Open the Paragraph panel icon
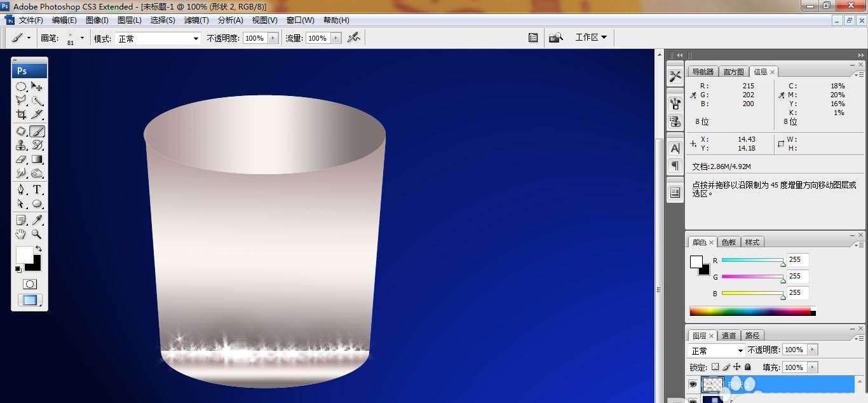 click(675, 165)
